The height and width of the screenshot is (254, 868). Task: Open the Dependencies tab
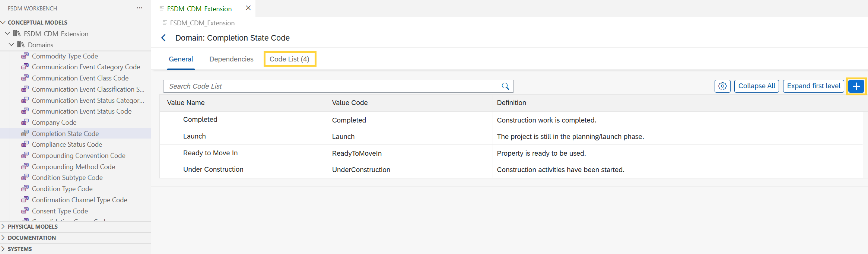(231, 59)
